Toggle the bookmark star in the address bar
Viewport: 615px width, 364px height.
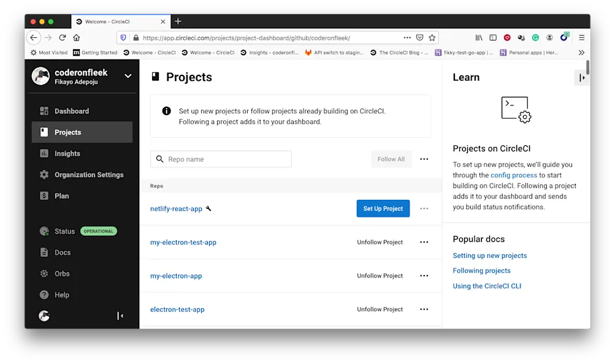(x=432, y=37)
